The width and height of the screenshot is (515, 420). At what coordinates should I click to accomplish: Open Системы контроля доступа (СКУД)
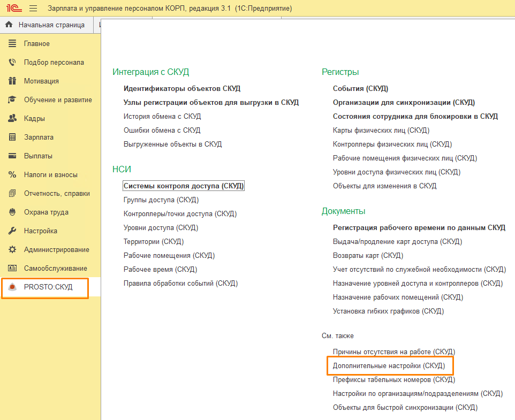(184, 186)
